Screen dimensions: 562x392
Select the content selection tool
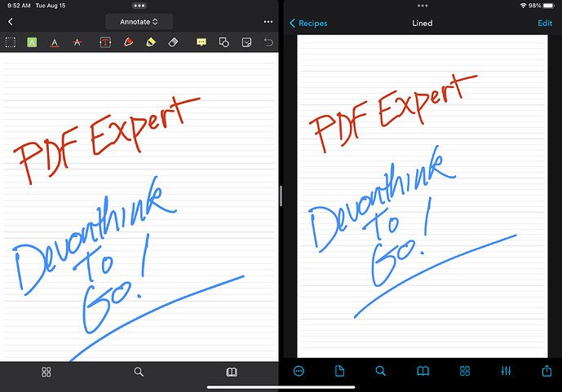tap(11, 42)
